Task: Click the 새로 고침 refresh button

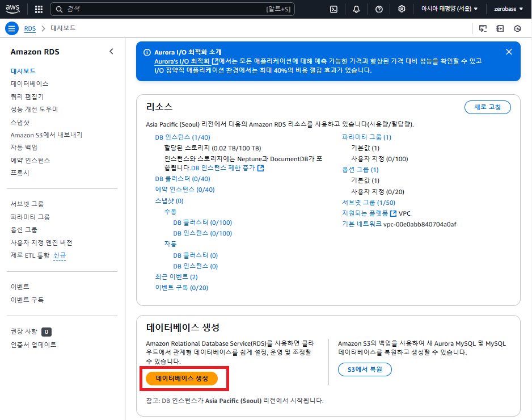Action: (488, 107)
